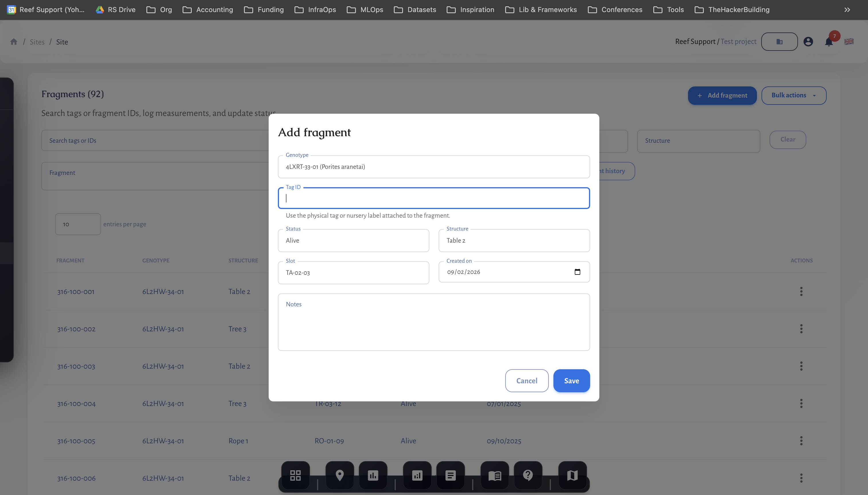Switch language via the UK flag icon
This screenshot has height=495, width=868.
pos(849,41)
